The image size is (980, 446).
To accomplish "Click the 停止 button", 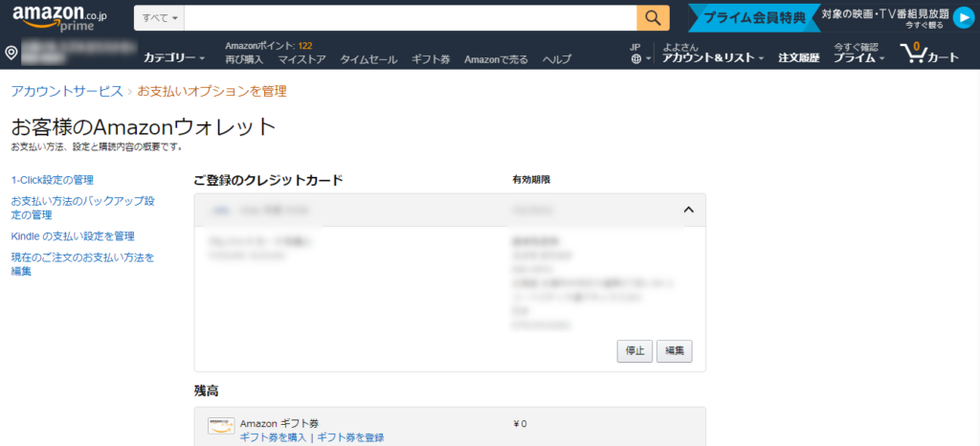I will pyautogui.click(x=635, y=351).
